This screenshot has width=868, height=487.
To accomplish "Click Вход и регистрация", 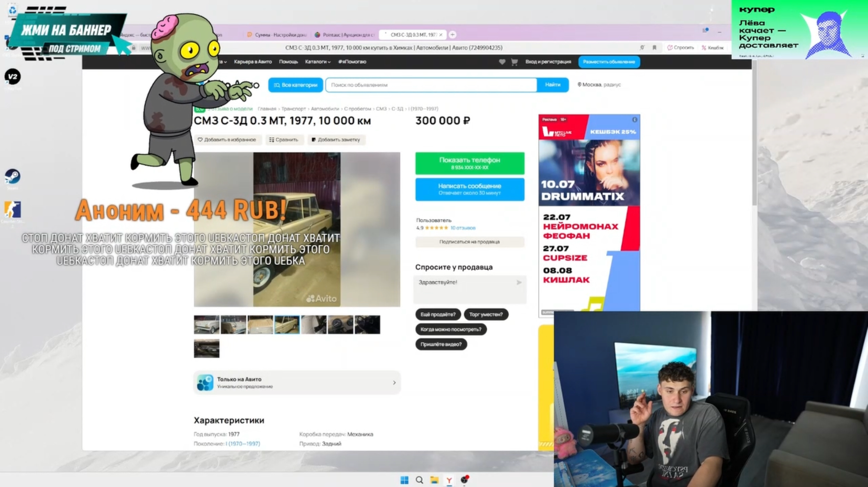I will pyautogui.click(x=548, y=62).
